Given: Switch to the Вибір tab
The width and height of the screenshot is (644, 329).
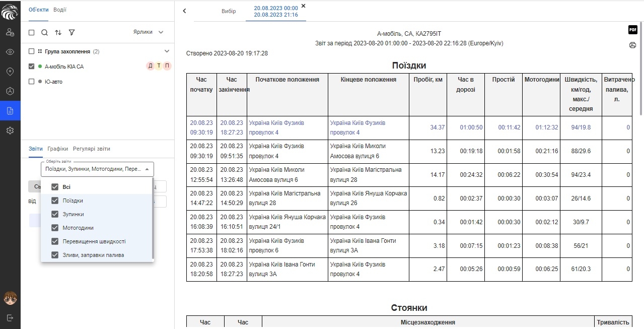Looking at the screenshot, I should tap(229, 11).
